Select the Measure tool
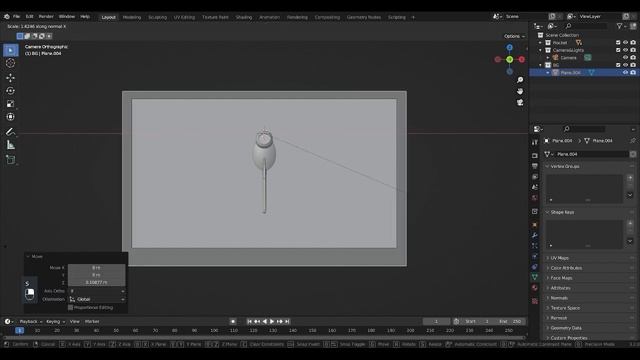The width and height of the screenshot is (640, 360). coord(11,145)
